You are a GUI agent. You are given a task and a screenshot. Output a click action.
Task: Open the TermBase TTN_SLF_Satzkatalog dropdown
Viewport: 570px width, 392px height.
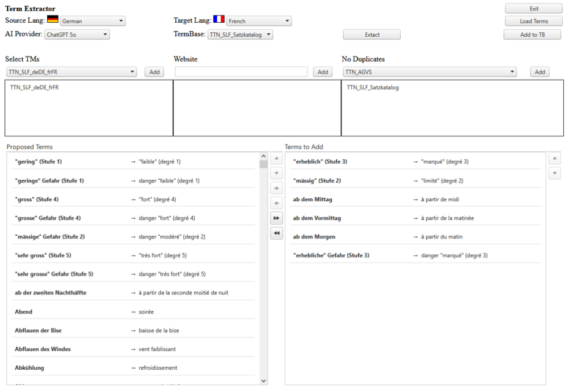240,34
